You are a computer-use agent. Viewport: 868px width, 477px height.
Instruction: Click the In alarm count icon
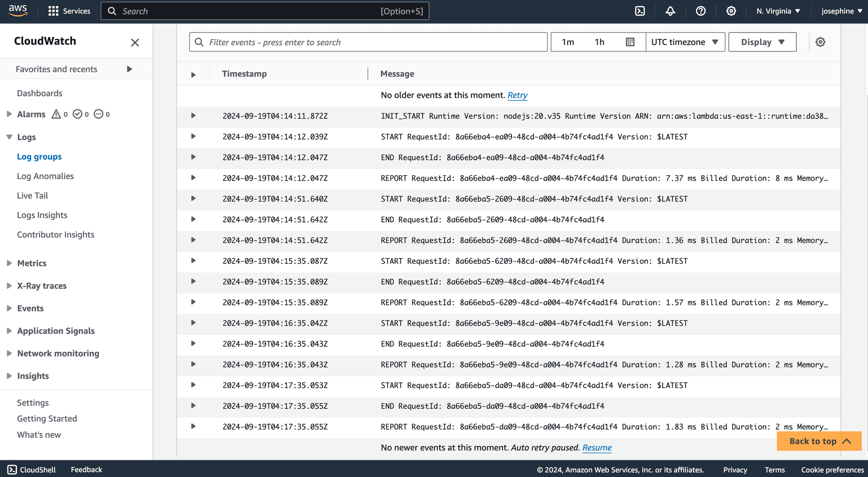click(x=56, y=114)
